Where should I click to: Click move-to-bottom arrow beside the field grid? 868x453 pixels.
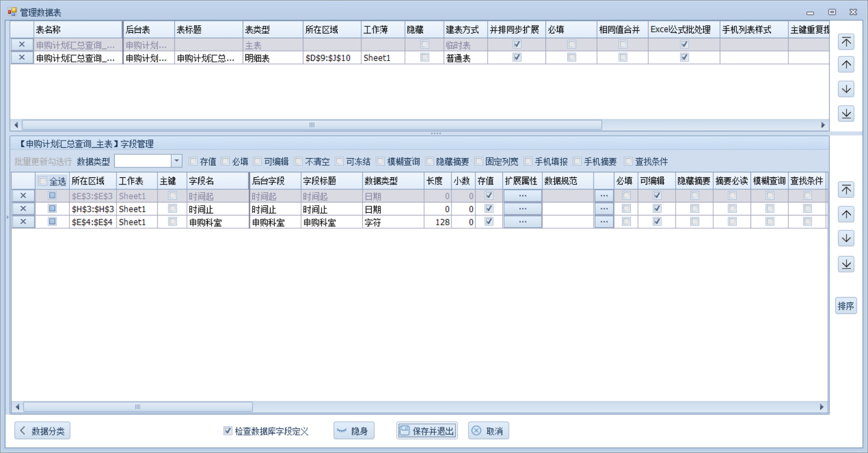(x=846, y=264)
